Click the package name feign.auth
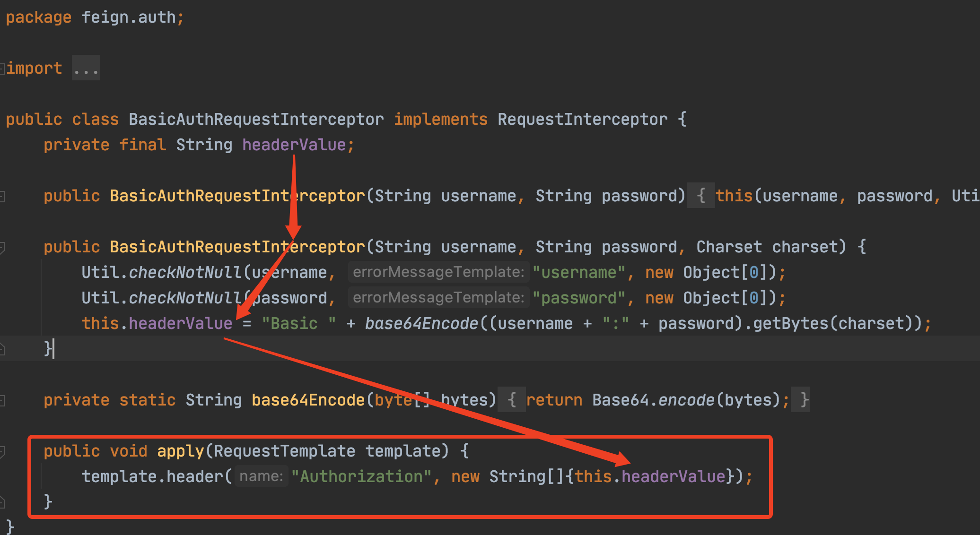The height and width of the screenshot is (535, 980). click(129, 17)
